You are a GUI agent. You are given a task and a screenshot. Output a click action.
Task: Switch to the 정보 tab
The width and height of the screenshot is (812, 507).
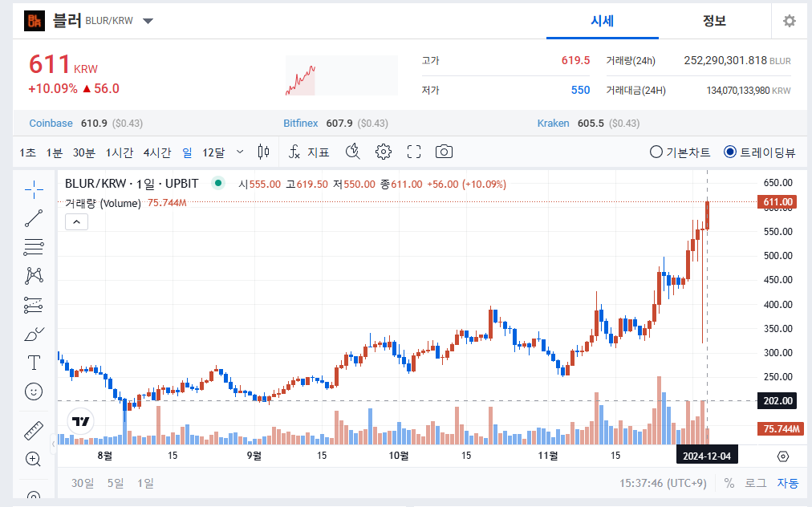[715, 21]
